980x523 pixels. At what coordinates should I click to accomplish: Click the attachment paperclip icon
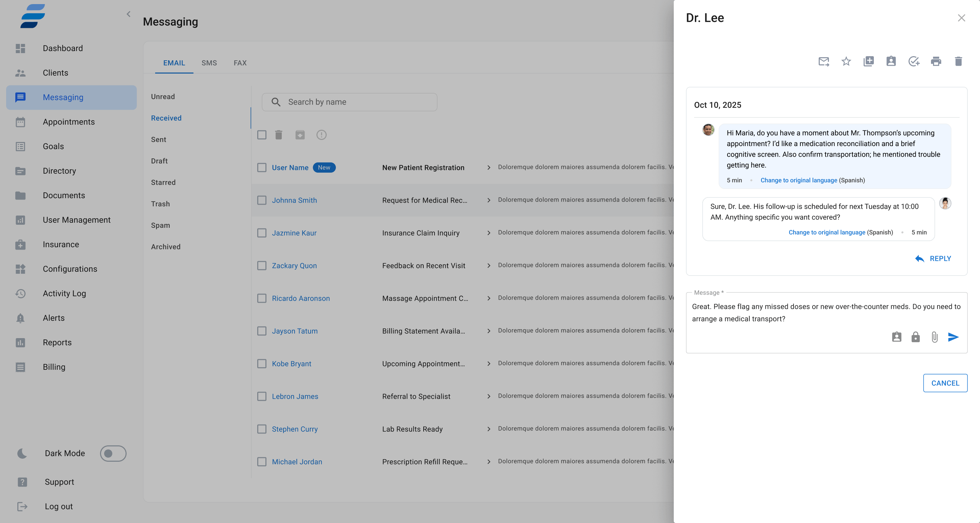(934, 337)
